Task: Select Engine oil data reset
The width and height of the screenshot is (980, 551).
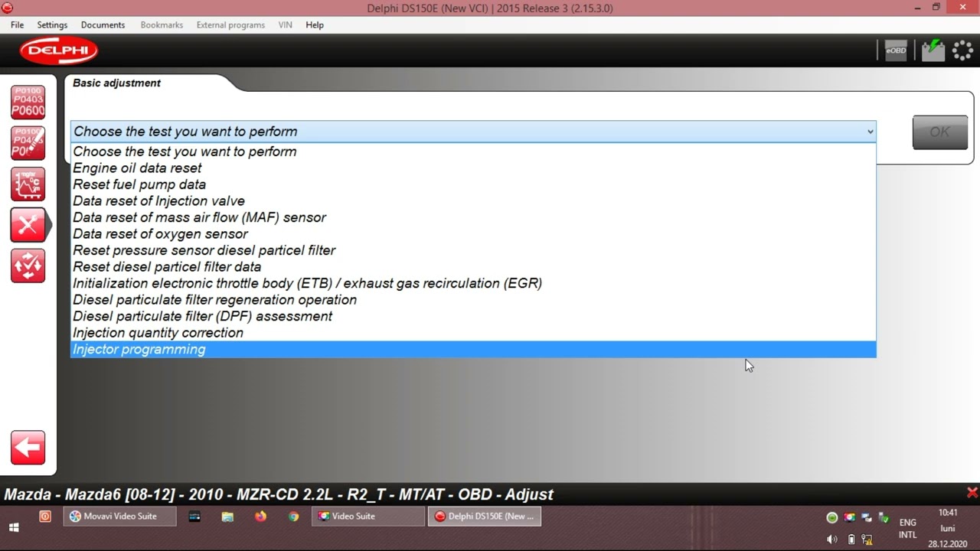Action: pos(473,168)
